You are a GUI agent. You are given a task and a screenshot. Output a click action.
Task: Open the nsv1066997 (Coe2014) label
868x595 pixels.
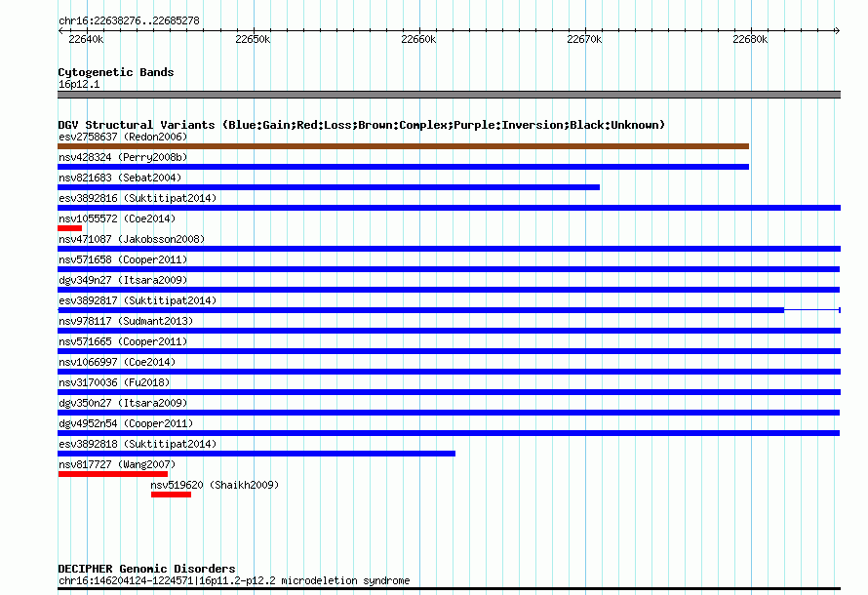coord(117,362)
